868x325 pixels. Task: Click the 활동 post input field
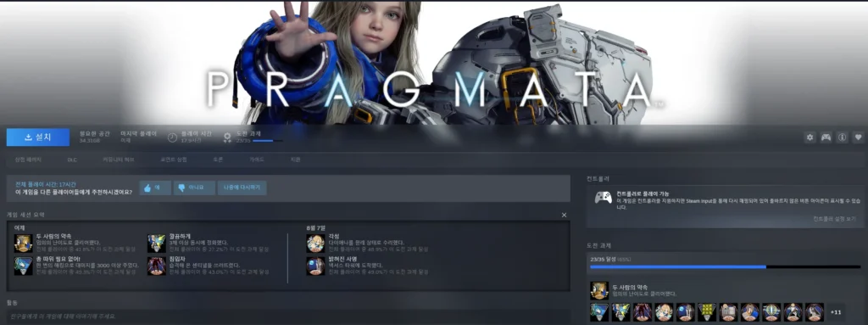pos(288,317)
